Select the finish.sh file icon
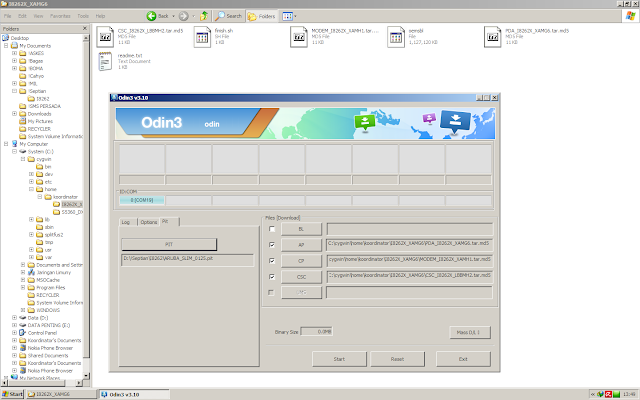This screenshot has height=400, width=640. tap(202, 37)
